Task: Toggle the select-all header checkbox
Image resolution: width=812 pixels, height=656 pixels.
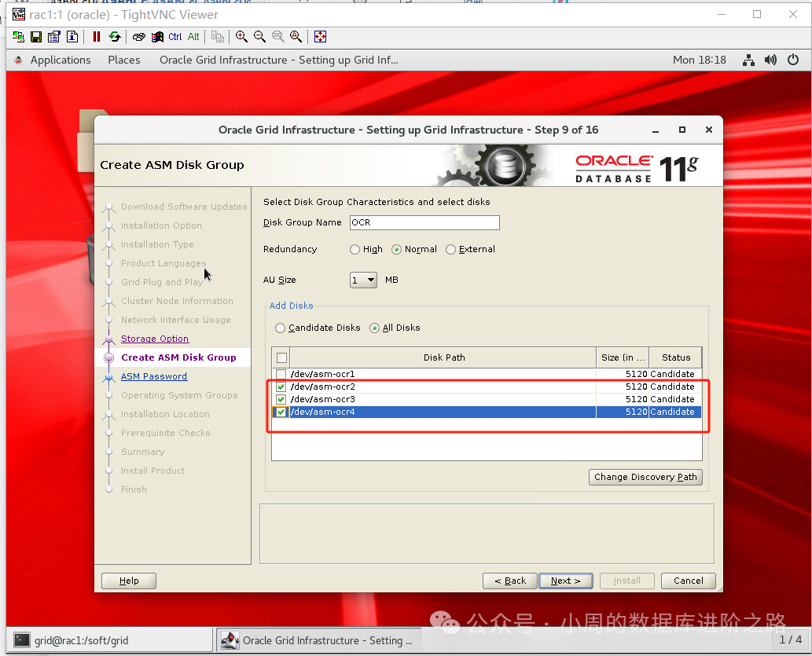Action: tap(281, 357)
